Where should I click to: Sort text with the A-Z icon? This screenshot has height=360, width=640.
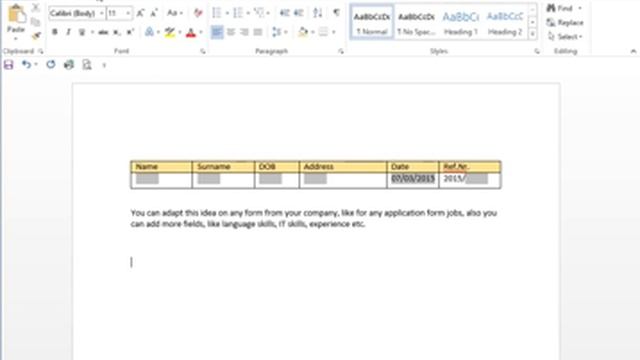point(318,13)
